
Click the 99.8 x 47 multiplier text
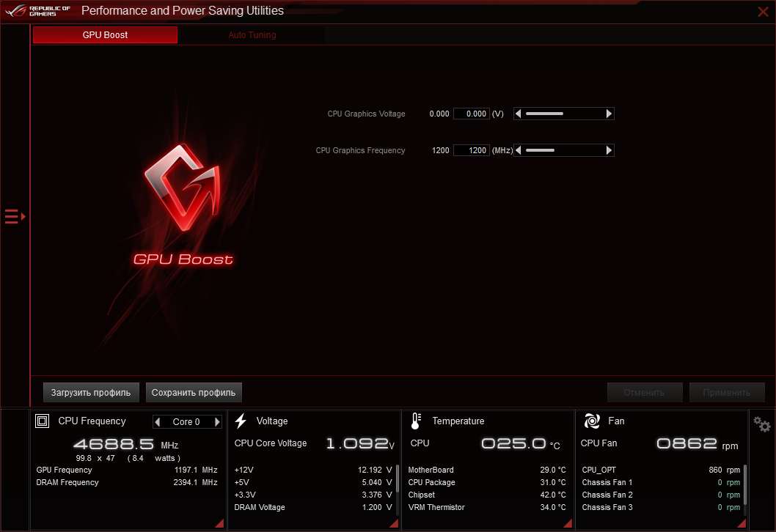pyautogui.click(x=95, y=458)
